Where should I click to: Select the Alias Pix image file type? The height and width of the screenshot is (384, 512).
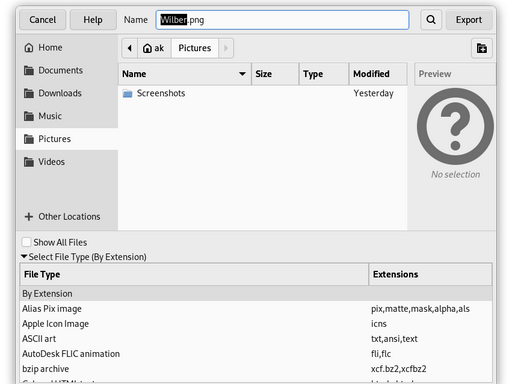coord(256,309)
